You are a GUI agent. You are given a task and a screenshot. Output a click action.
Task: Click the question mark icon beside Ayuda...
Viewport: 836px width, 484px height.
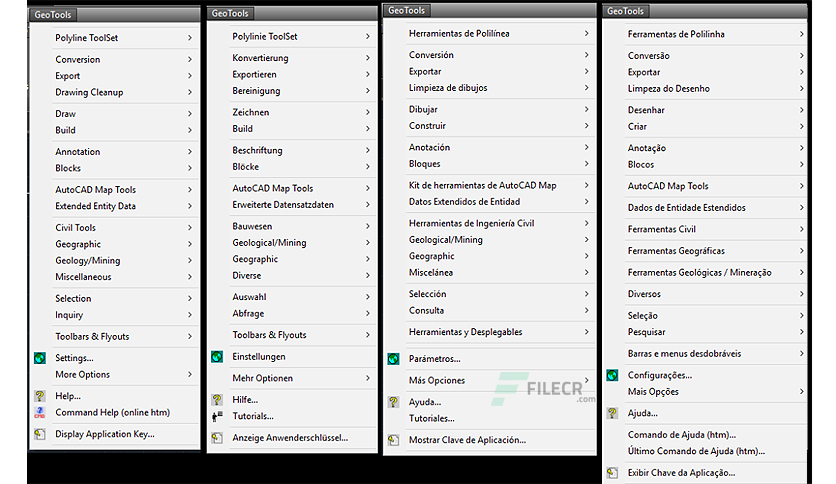pos(393,402)
